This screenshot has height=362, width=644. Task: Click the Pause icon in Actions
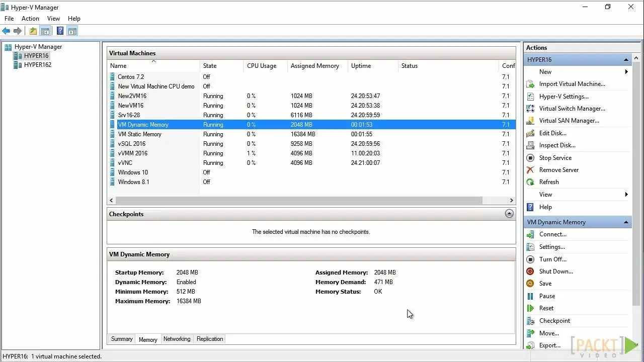[530, 296]
